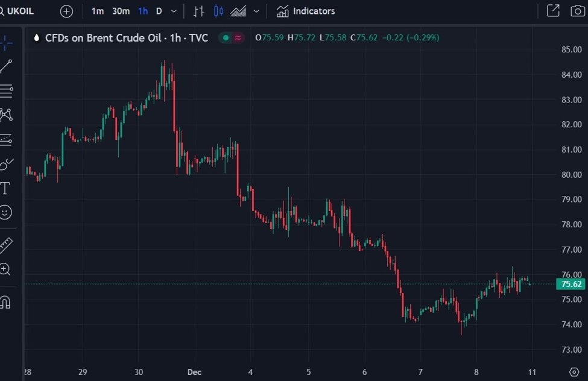
Task: Expand the chart style dropdown arrow
Action: pyautogui.click(x=256, y=11)
